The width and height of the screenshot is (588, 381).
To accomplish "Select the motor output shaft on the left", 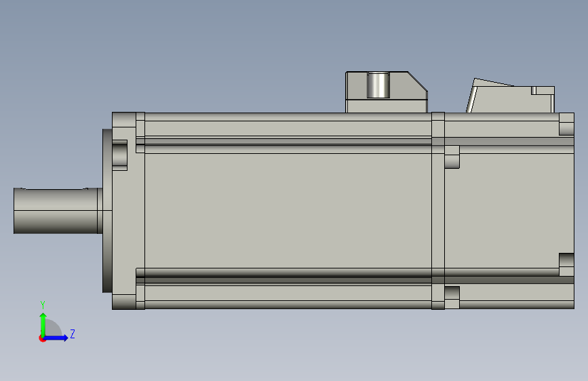I will coord(58,211).
